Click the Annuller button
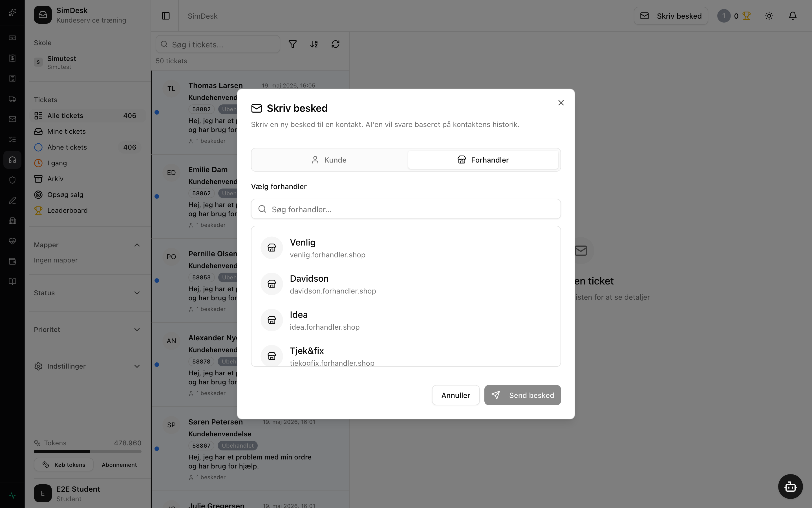 [x=456, y=395]
